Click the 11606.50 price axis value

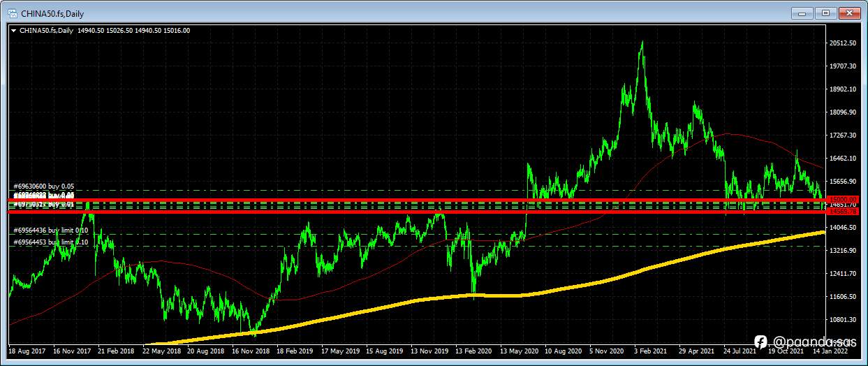point(842,297)
